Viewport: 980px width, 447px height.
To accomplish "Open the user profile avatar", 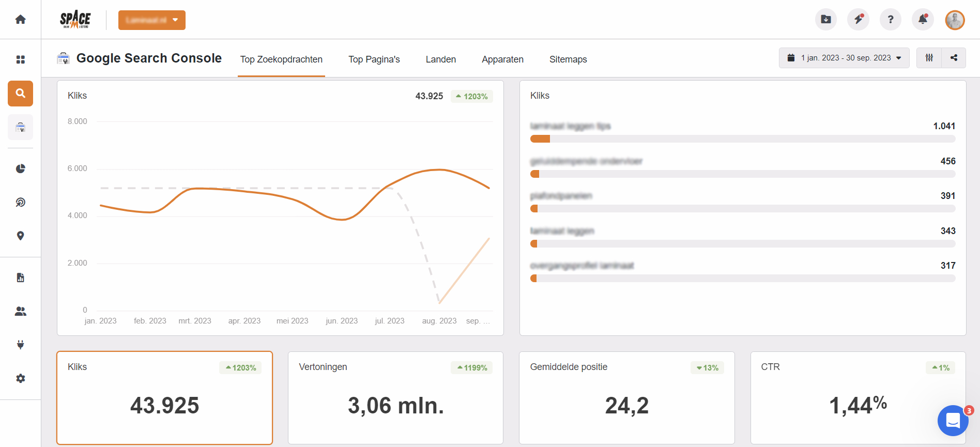I will pyautogui.click(x=955, y=20).
